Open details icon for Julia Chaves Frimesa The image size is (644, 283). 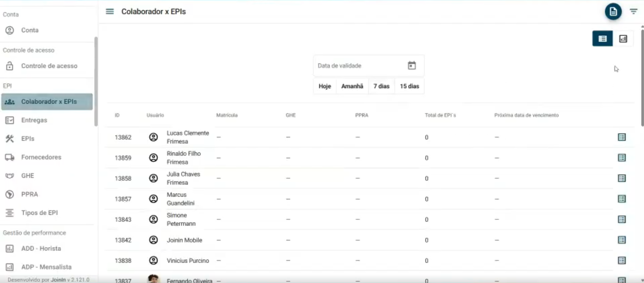622,178
